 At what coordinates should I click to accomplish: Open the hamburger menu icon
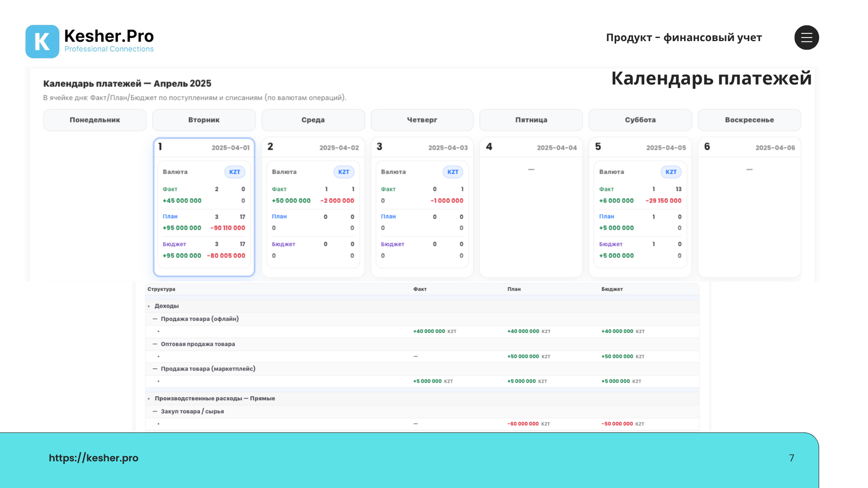coord(807,38)
